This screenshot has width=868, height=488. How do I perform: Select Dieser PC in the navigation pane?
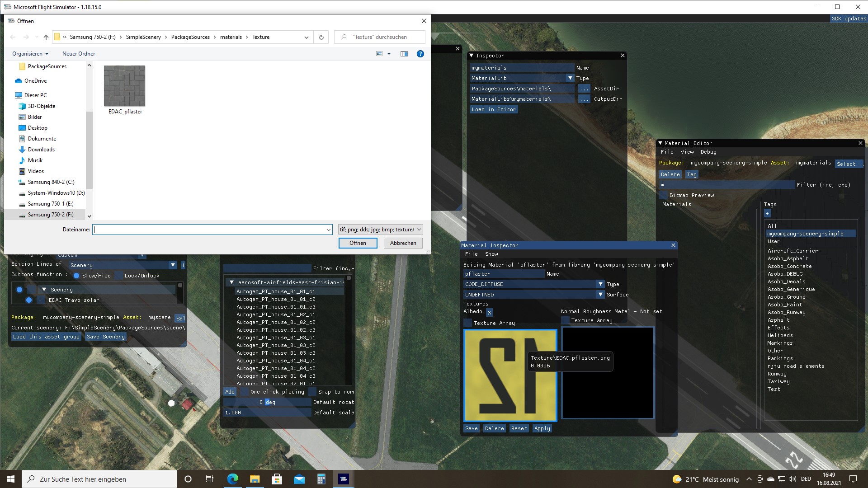click(35, 95)
